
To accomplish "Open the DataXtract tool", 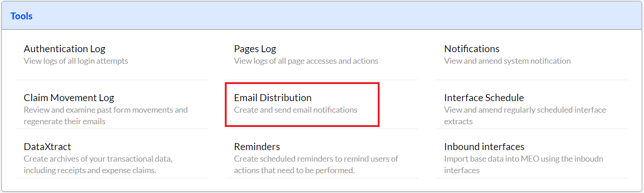I will click(x=47, y=146).
